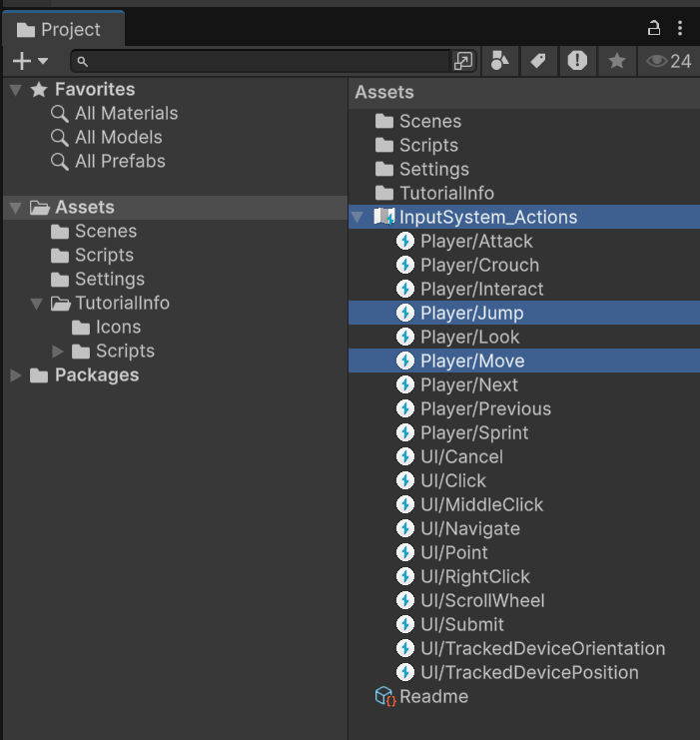This screenshot has height=740, width=700.
Task: Click the open-in-search-window icon
Action: point(463,61)
